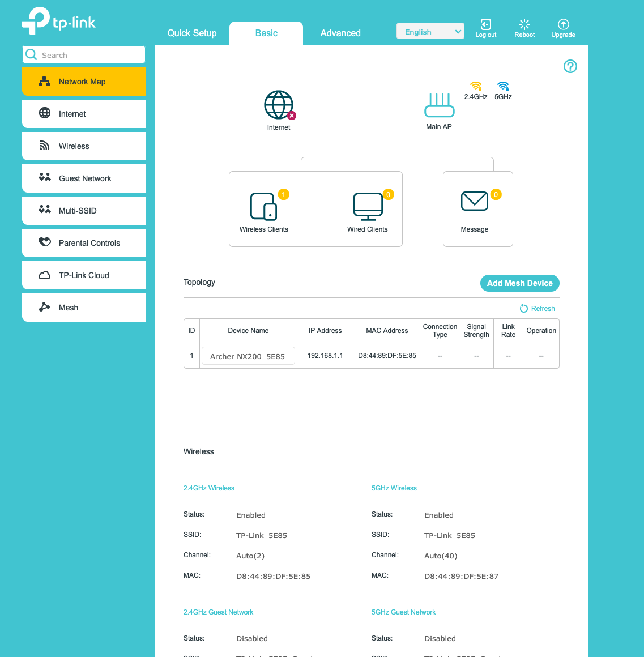The height and width of the screenshot is (657, 644).
Task: Click the IP address 192.168.1.1 cell
Action: pos(325,356)
